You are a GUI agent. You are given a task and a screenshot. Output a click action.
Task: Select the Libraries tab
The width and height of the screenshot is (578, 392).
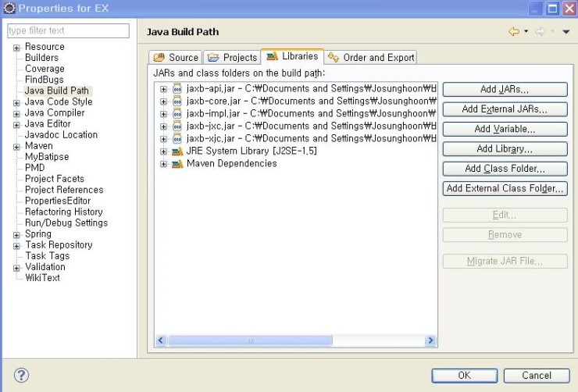(292, 56)
